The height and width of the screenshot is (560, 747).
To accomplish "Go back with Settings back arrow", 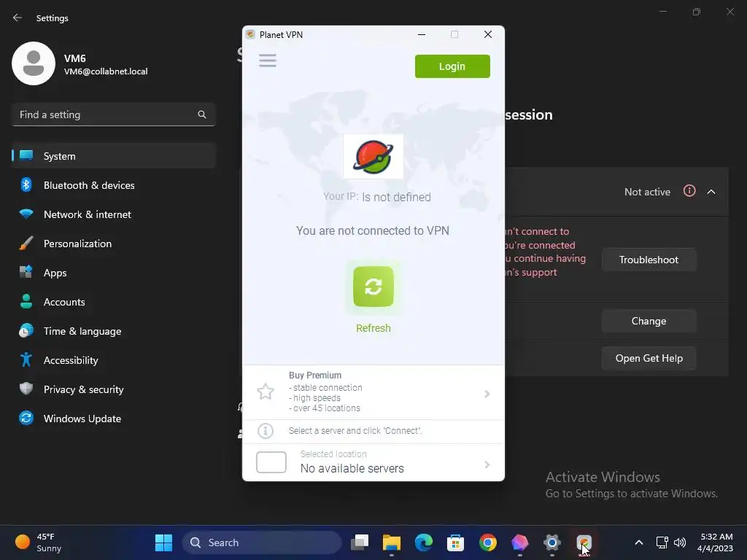I will [18, 17].
